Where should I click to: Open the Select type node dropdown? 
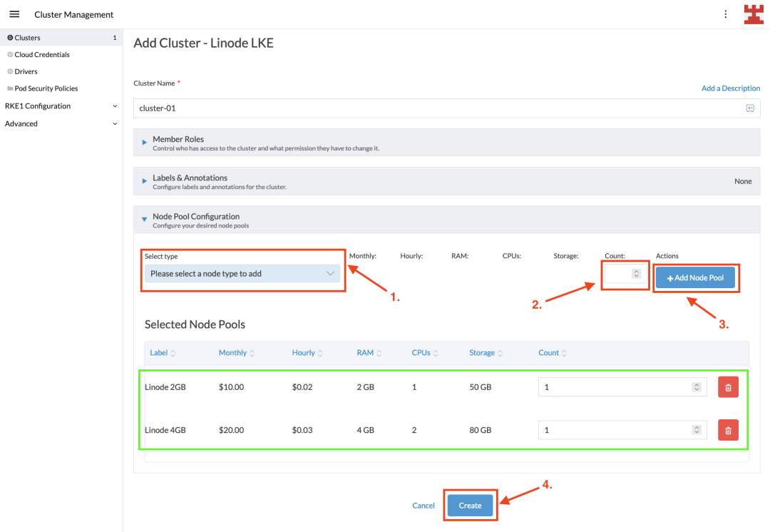[242, 274]
